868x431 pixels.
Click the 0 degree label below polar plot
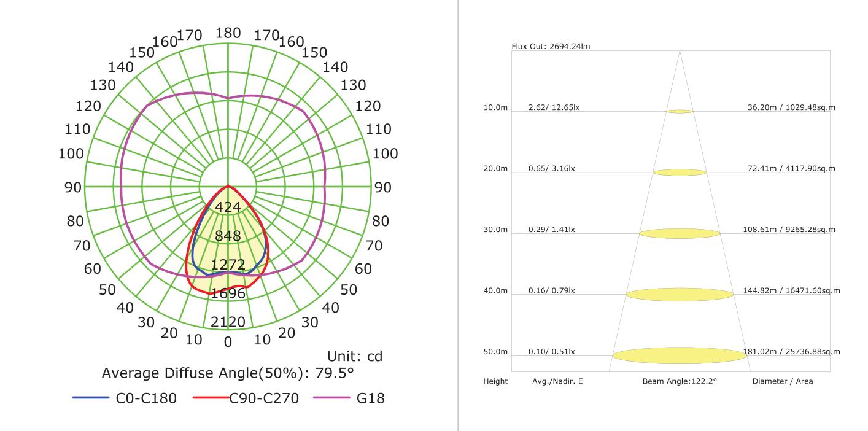click(228, 343)
